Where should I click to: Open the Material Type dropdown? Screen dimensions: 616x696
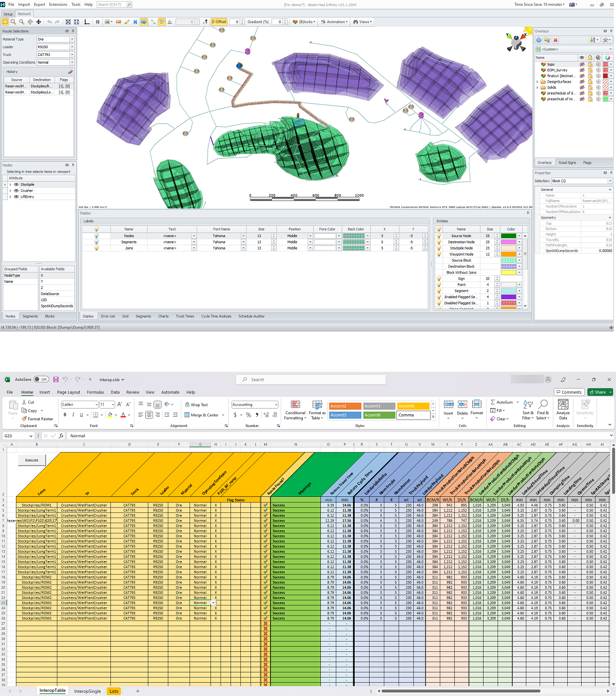pos(72,40)
